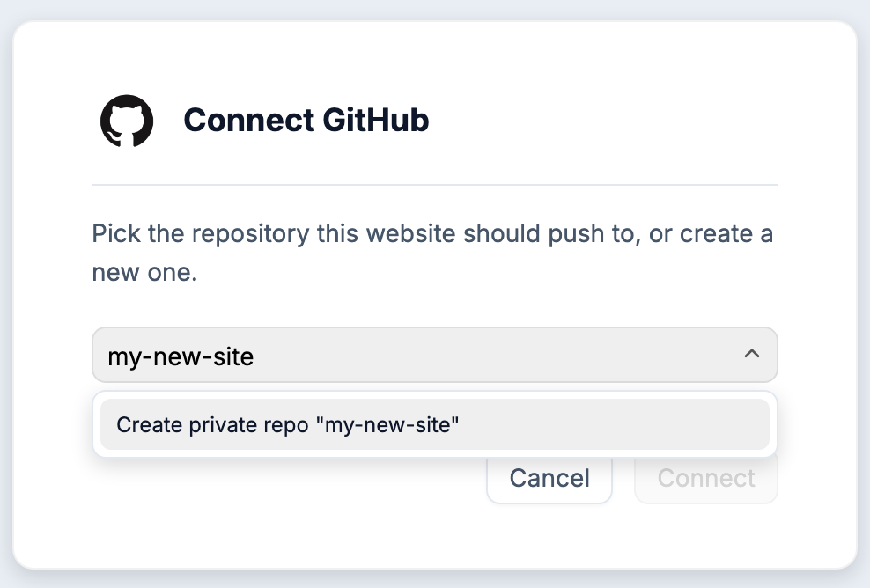This screenshot has width=870, height=588.
Task: Click the "new one." text in the description
Action: pos(144,272)
